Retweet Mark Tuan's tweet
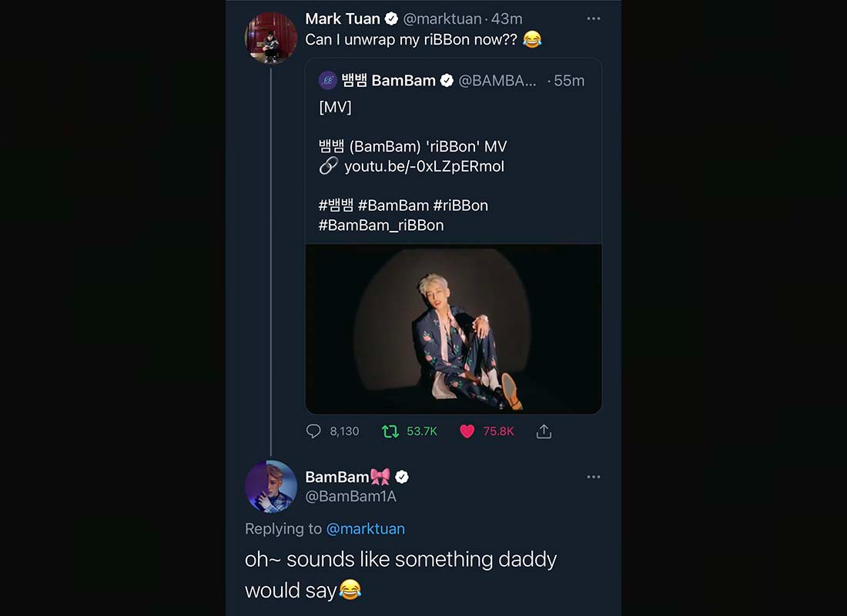Image resolution: width=847 pixels, height=616 pixels. pyautogui.click(x=390, y=431)
